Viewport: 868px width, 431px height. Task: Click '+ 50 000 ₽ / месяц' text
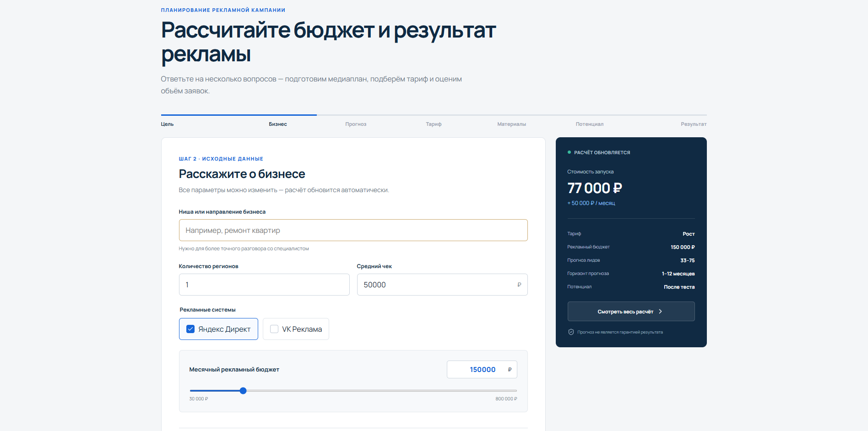(x=591, y=203)
